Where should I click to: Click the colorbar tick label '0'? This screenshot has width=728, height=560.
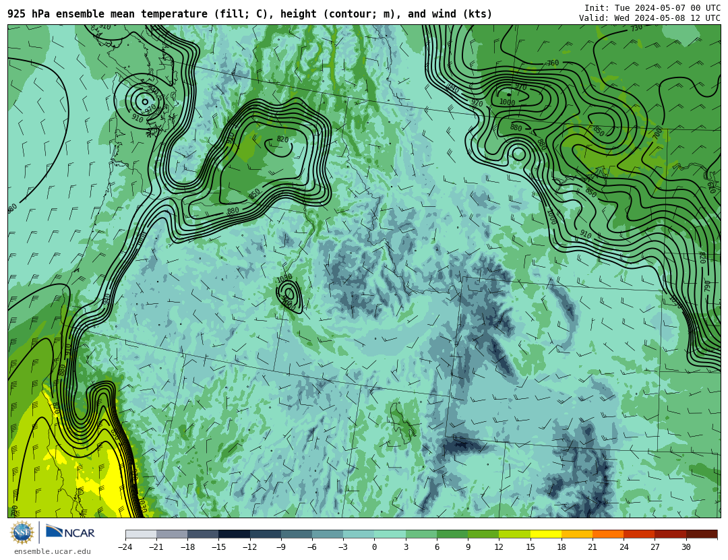(374, 547)
